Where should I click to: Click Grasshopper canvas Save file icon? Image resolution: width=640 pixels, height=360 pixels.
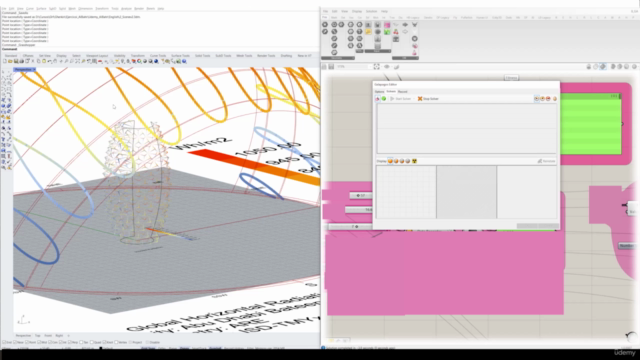click(331, 66)
